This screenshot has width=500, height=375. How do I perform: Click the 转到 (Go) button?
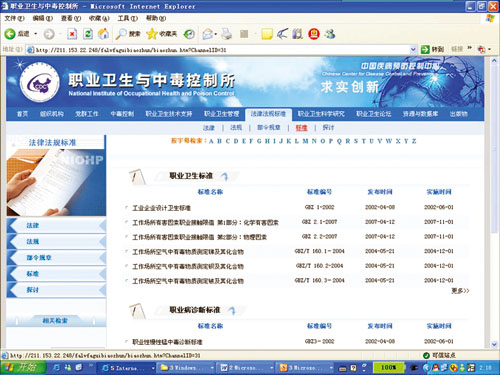point(432,50)
